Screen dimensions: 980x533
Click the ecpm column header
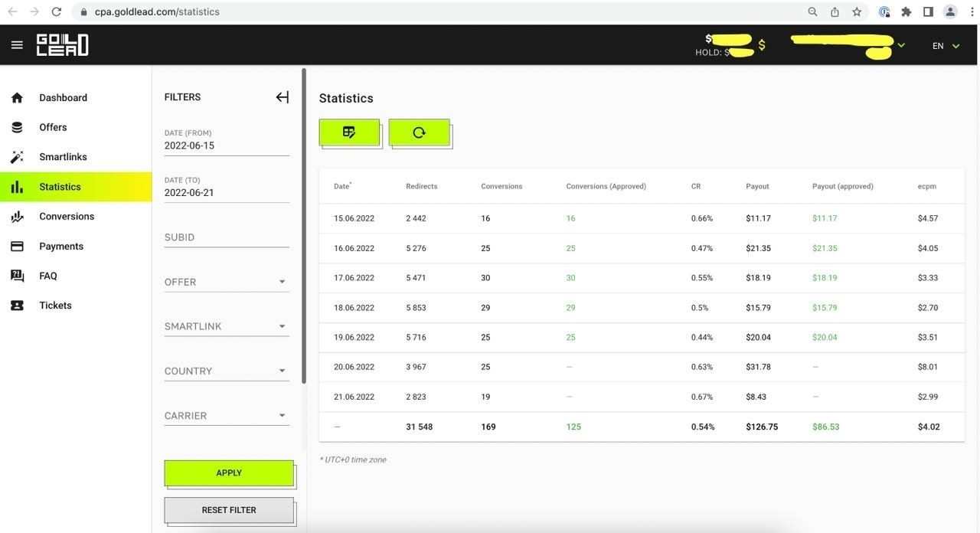pyautogui.click(x=927, y=186)
